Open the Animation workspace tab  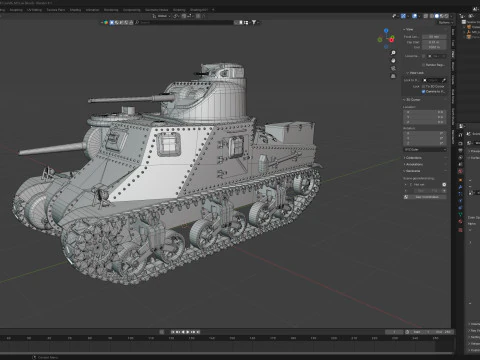(92, 10)
